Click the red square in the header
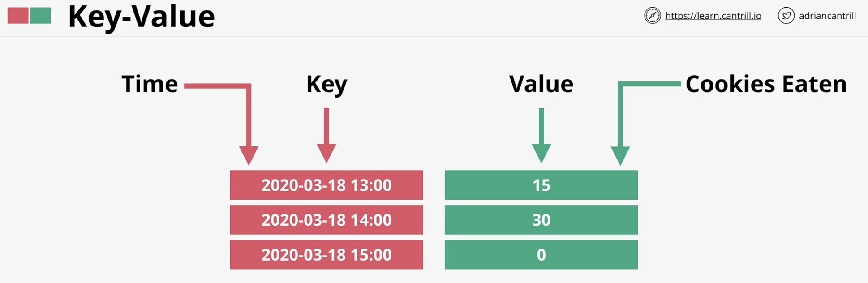Screen dimensions: 868x283 click(x=18, y=16)
